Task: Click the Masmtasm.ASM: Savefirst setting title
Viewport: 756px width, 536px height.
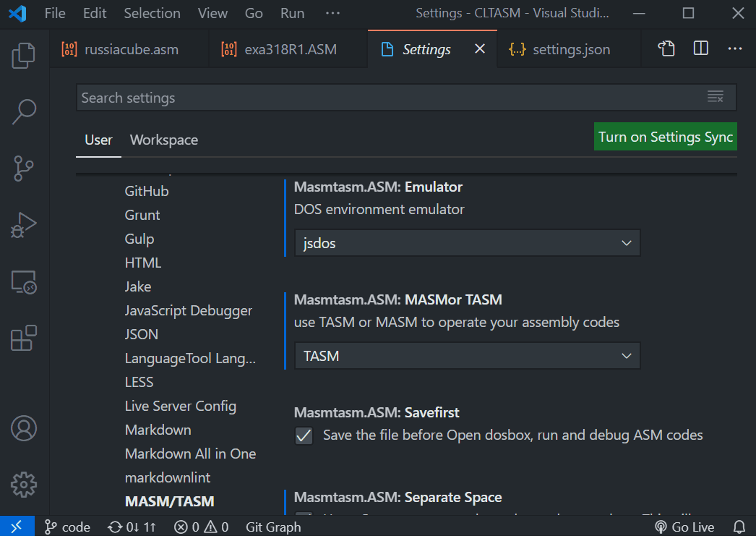Action: pyautogui.click(x=377, y=412)
